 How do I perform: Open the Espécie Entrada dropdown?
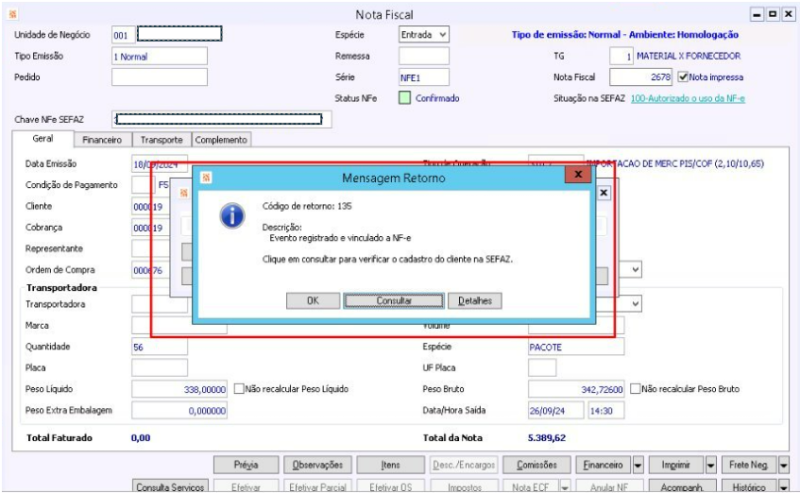coord(443,35)
